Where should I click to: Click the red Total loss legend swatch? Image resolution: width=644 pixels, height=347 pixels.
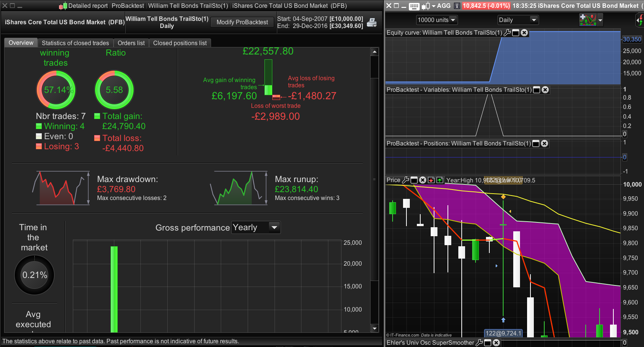(x=97, y=138)
